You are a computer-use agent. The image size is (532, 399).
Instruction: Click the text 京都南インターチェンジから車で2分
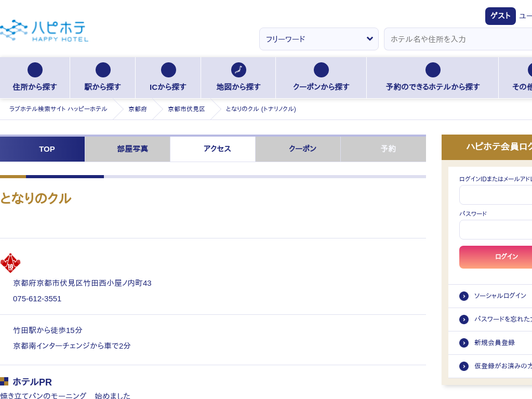pos(72,345)
